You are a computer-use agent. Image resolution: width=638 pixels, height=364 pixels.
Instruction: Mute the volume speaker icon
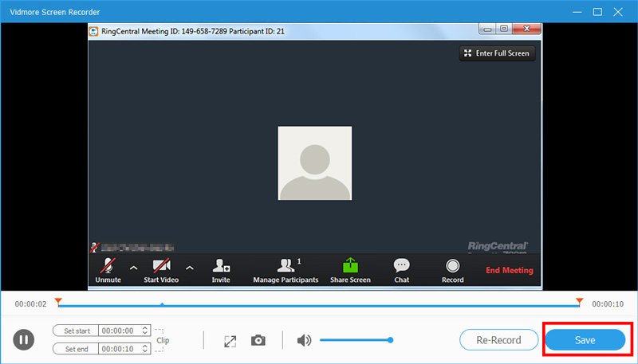point(304,341)
